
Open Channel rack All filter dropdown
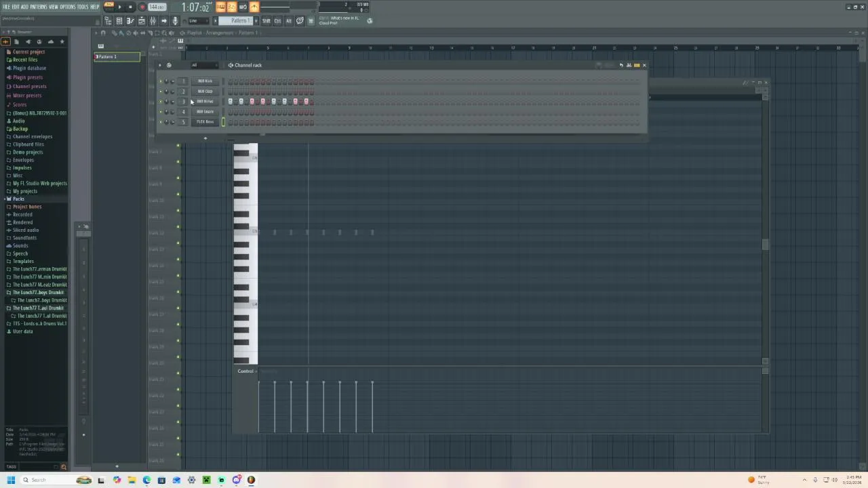pos(203,65)
